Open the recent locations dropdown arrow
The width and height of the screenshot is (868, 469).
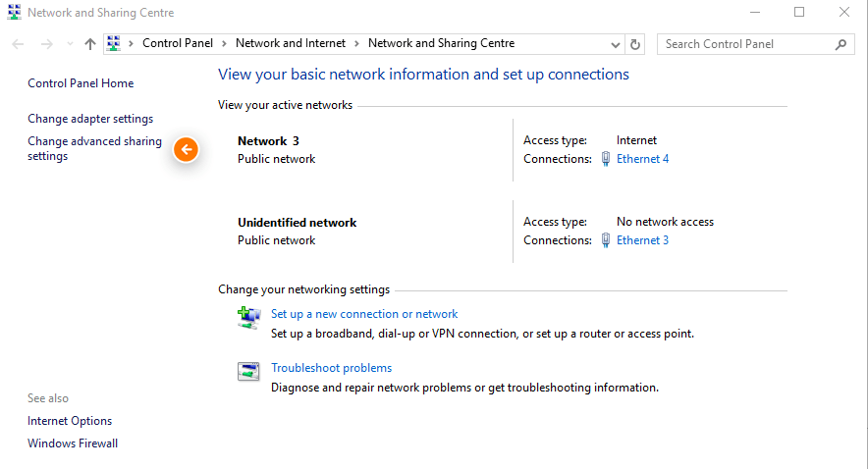coord(70,44)
